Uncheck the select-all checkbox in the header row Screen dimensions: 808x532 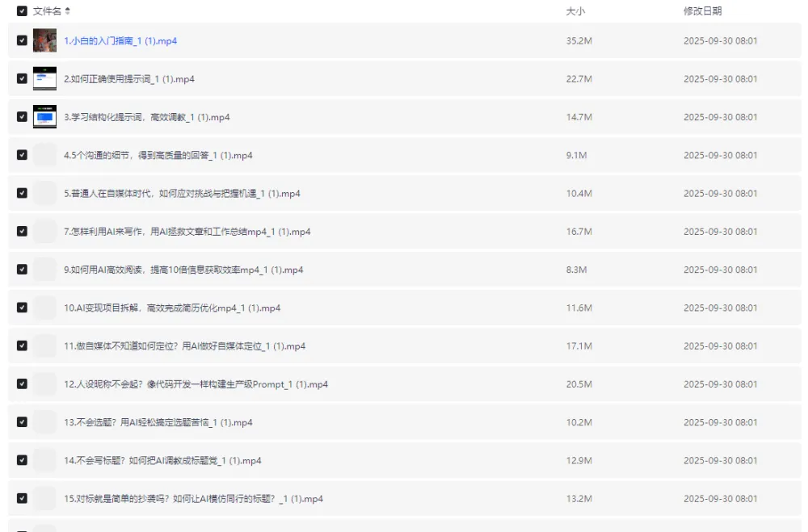tap(23, 11)
